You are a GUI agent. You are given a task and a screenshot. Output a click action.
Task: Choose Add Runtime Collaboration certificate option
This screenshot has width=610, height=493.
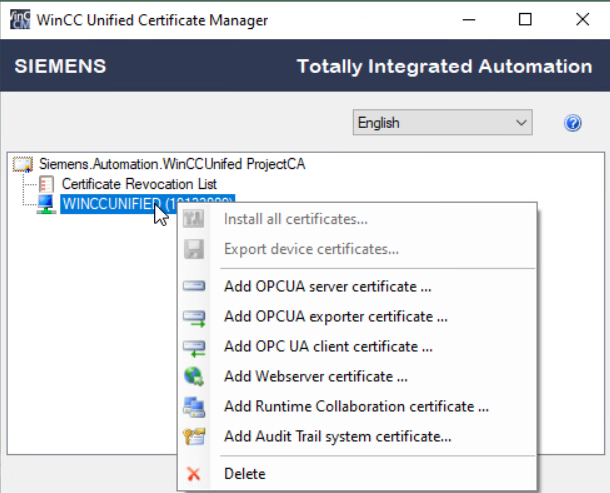coord(356,407)
